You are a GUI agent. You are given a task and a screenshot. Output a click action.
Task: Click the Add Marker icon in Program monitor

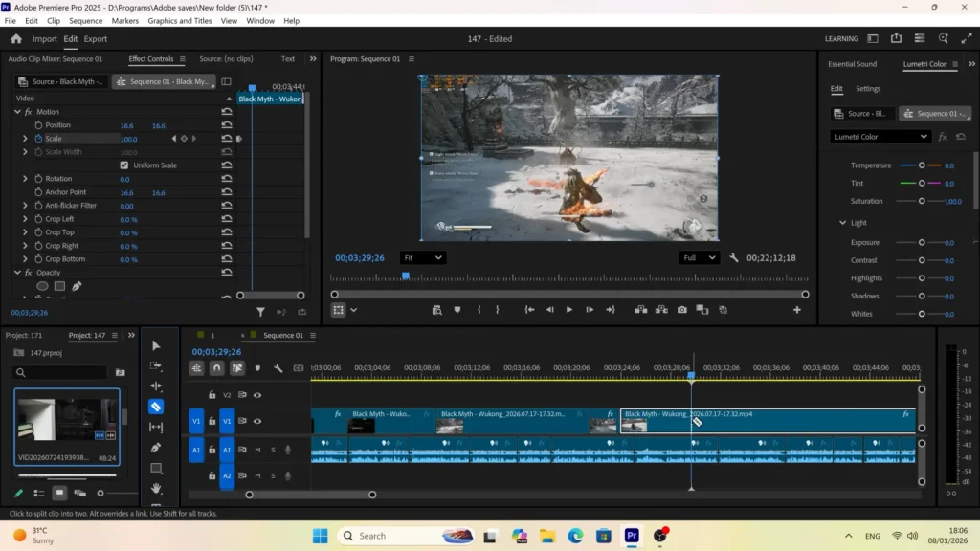pyautogui.click(x=457, y=310)
